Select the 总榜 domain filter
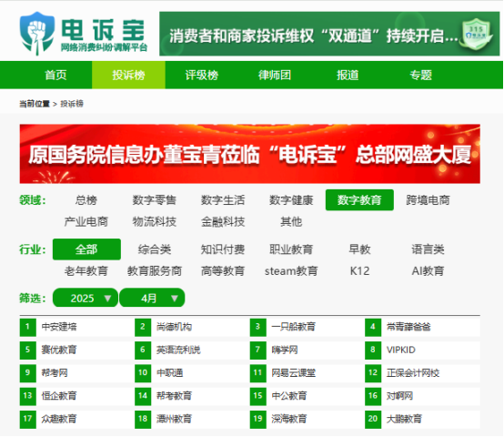 [x=86, y=200]
